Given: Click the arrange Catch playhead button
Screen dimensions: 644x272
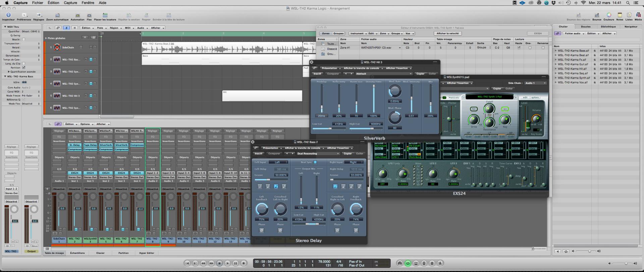Looking at the screenshot, I should click(66, 28).
